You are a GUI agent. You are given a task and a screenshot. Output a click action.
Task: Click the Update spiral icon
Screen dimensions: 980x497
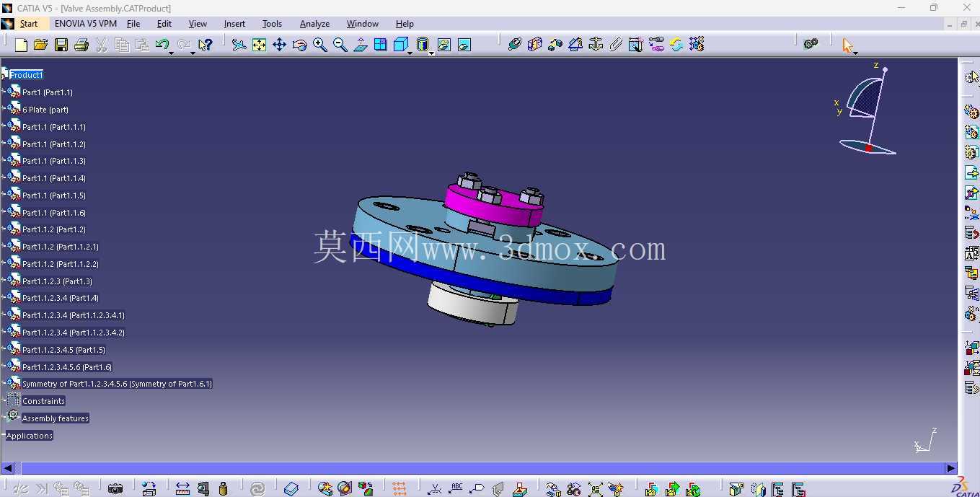tap(257, 488)
